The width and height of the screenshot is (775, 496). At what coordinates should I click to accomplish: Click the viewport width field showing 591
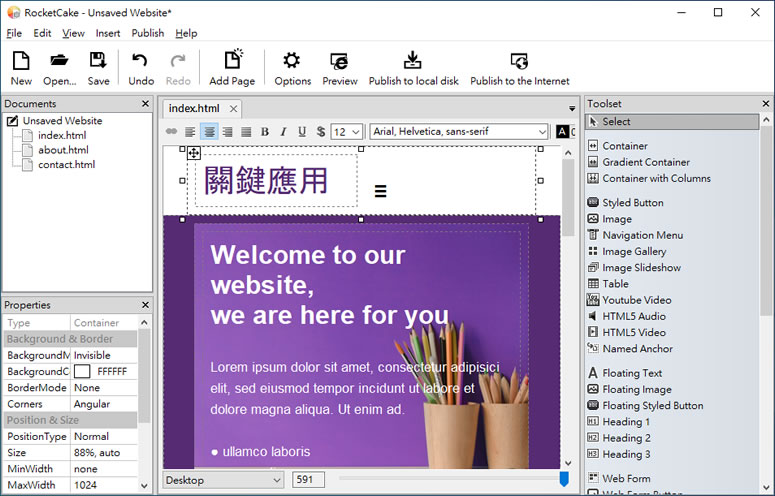coord(308,480)
